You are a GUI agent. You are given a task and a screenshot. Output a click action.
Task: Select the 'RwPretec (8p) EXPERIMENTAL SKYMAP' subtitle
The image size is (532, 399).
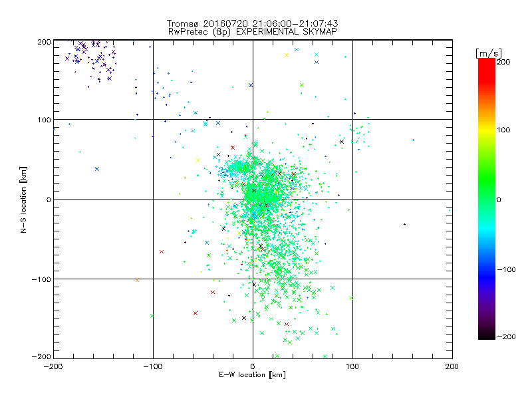[x=253, y=32]
